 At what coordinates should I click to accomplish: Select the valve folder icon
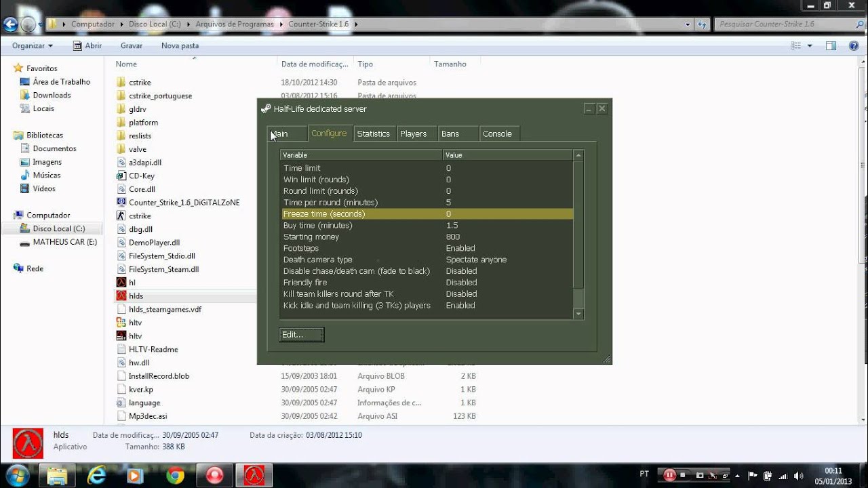121,149
